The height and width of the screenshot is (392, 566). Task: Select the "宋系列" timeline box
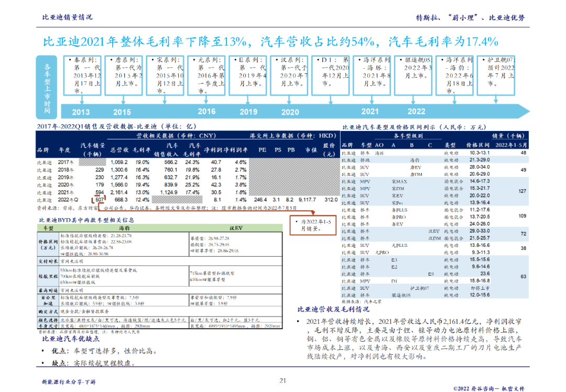(x=165, y=75)
